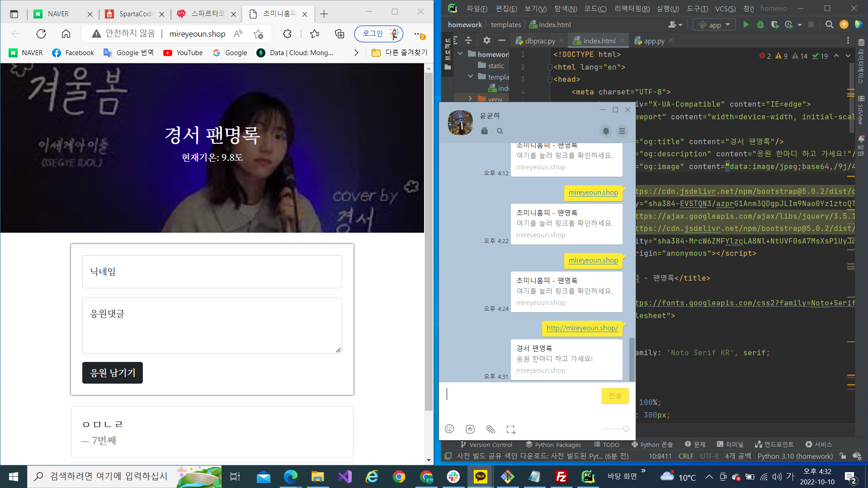Open KakaoTalk from Windows taskbar
This screenshot has height=488, width=868.
[480, 477]
